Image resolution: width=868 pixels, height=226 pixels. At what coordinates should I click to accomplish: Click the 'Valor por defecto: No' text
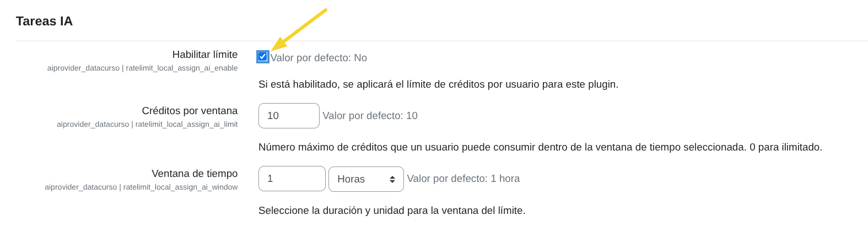click(319, 58)
